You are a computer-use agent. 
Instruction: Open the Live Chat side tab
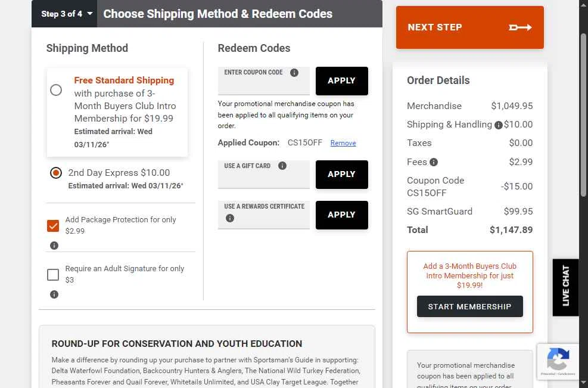(565, 287)
